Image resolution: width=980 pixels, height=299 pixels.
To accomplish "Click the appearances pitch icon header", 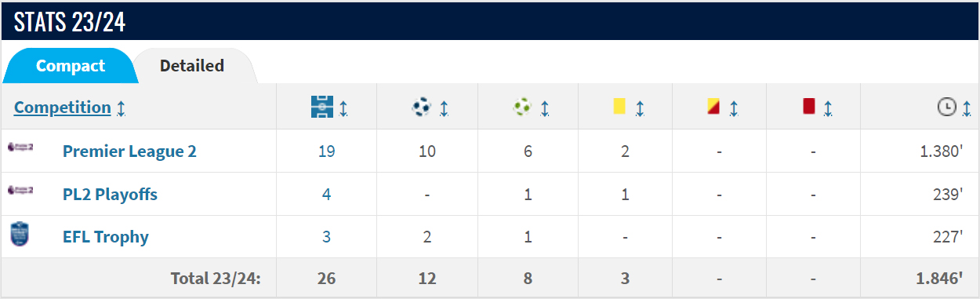I will pos(322,107).
